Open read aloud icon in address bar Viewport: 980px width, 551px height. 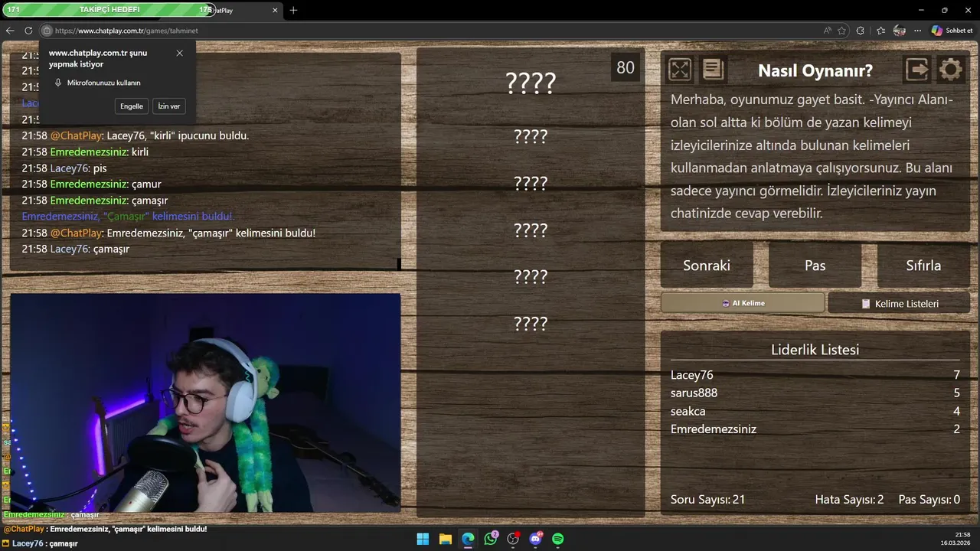827,31
